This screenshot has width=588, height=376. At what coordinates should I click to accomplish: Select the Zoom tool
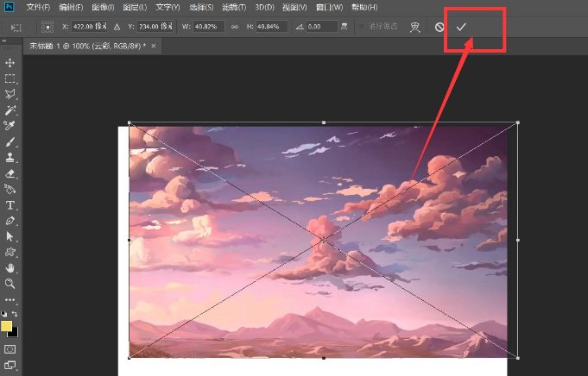pyautogui.click(x=9, y=284)
